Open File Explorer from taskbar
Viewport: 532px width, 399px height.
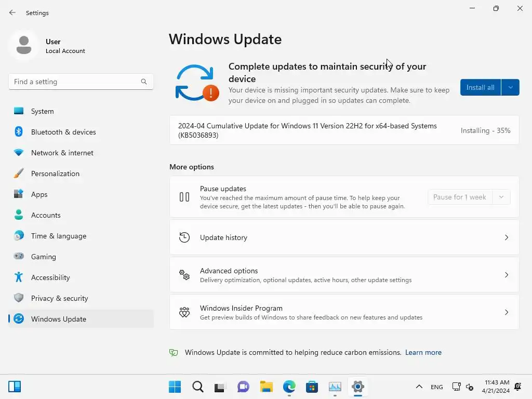(x=267, y=387)
